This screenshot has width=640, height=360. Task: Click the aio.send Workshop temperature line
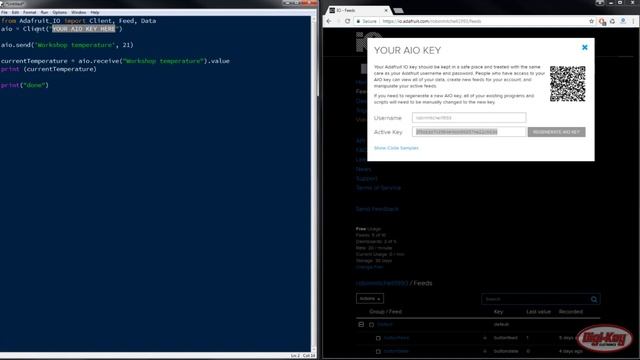tap(67, 45)
